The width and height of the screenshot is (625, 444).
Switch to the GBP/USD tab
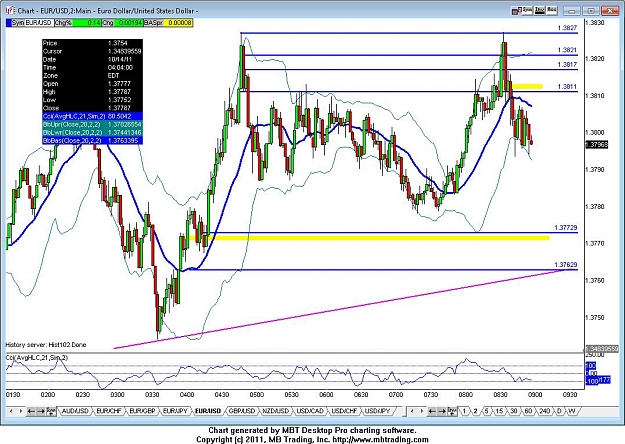click(x=242, y=411)
